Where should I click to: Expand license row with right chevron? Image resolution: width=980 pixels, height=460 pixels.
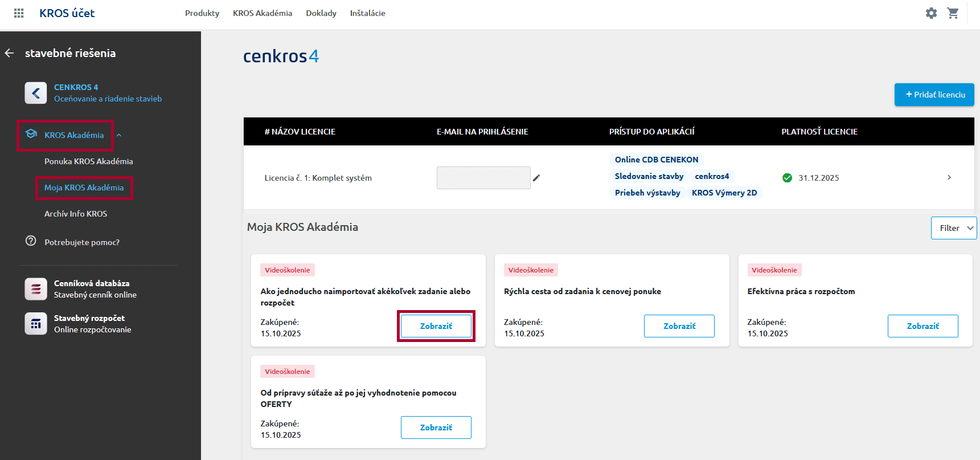click(x=949, y=178)
